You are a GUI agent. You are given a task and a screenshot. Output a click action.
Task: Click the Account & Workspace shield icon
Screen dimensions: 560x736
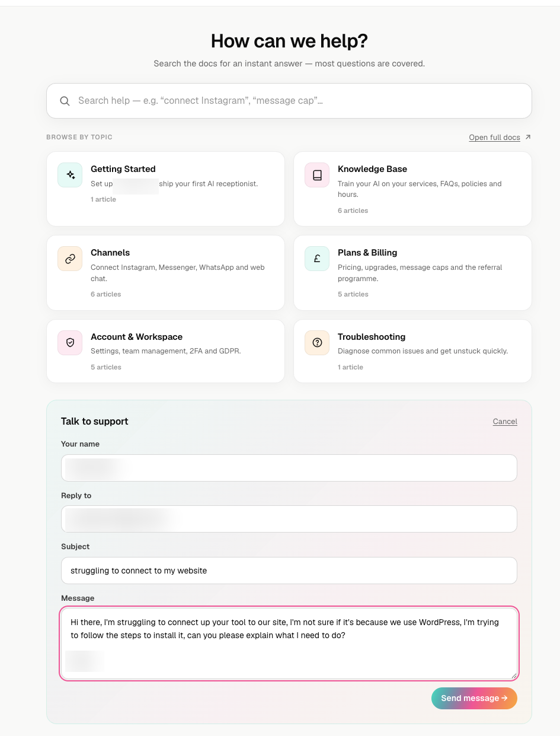pos(70,343)
